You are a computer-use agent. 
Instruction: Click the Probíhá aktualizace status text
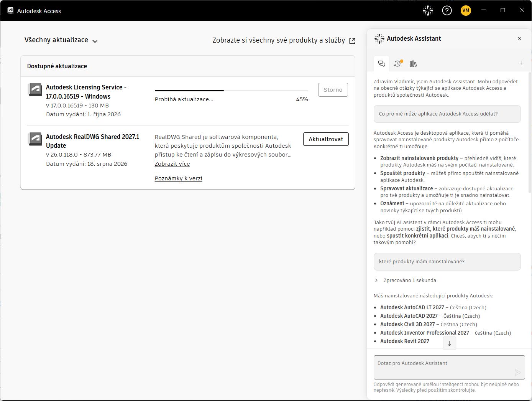click(184, 99)
